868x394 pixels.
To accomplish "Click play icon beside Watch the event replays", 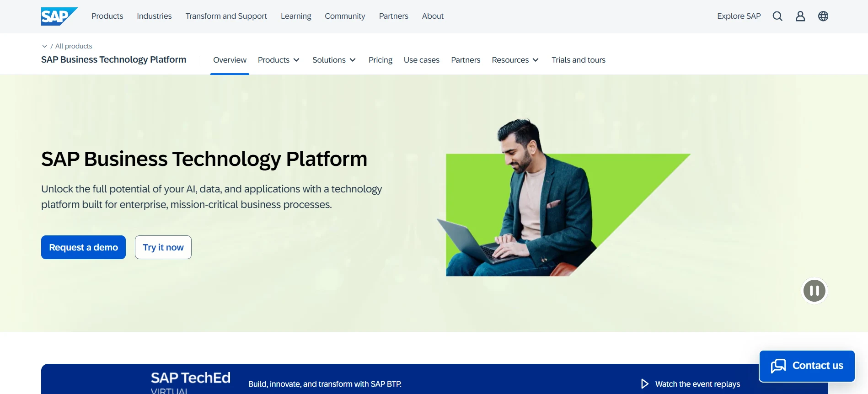I will (x=645, y=384).
